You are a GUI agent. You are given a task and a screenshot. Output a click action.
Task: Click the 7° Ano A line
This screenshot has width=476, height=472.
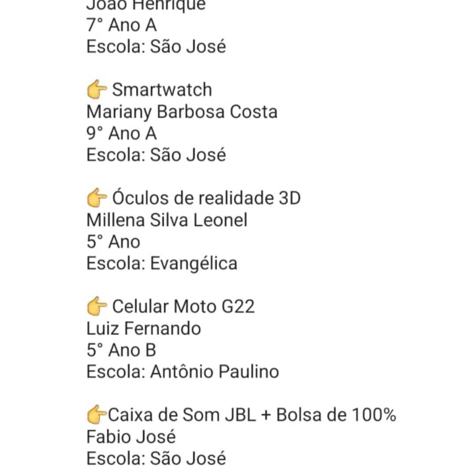coord(122,25)
